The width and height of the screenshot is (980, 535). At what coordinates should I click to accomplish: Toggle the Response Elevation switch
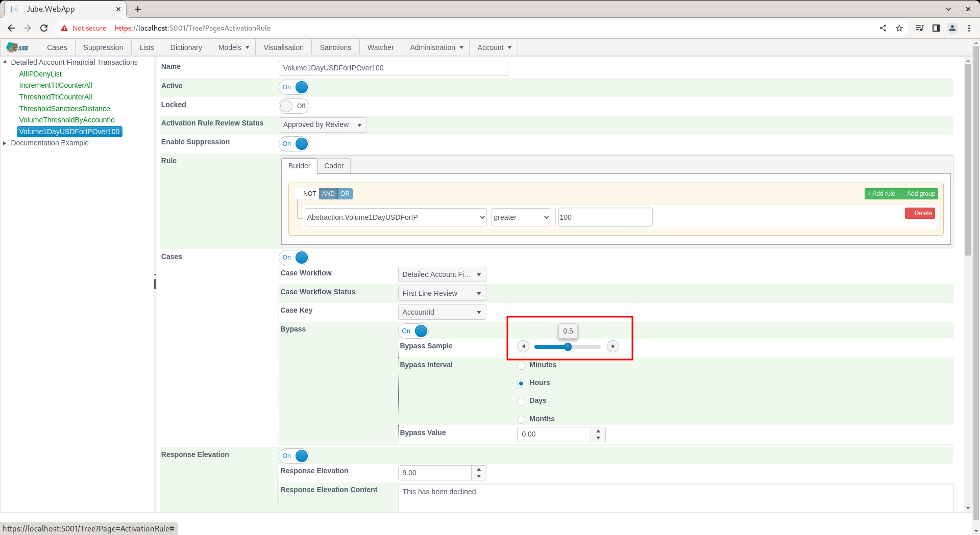pos(294,456)
